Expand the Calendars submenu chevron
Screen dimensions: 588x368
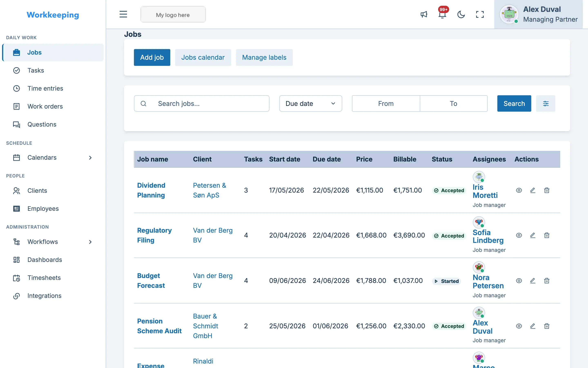coord(90,158)
